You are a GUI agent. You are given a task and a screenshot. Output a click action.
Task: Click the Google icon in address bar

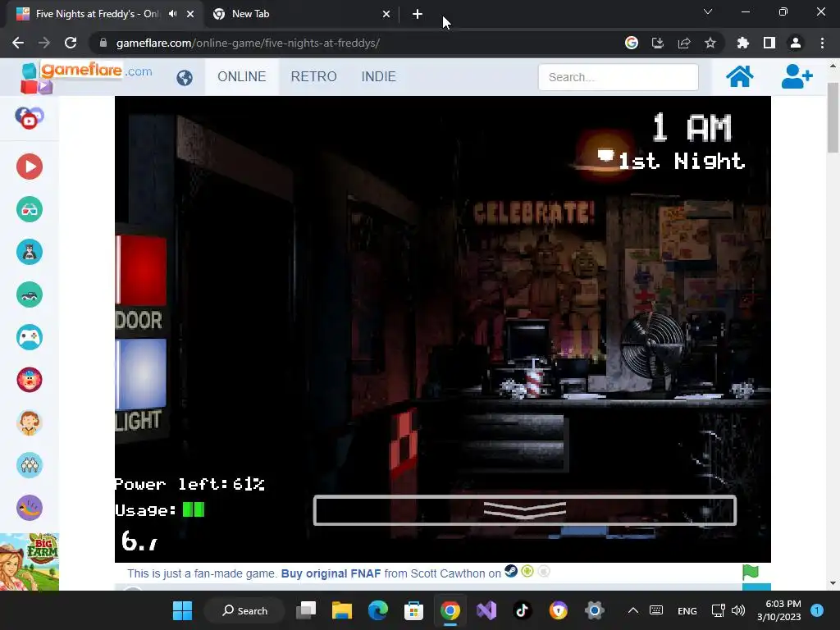[632, 43]
